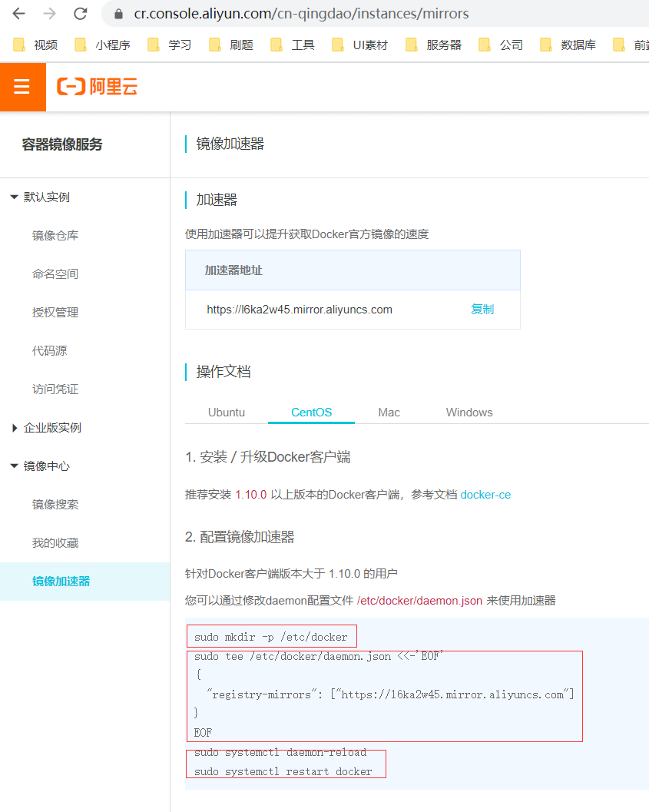Image resolution: width=649 pixels, height=812 pixels.
Task: Open the 工具 bookmark folder
Action: (293, 45)
